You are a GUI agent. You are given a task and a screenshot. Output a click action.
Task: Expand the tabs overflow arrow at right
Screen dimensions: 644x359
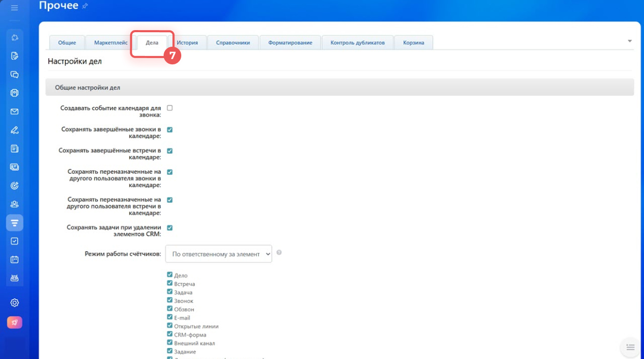click(629, 41)
